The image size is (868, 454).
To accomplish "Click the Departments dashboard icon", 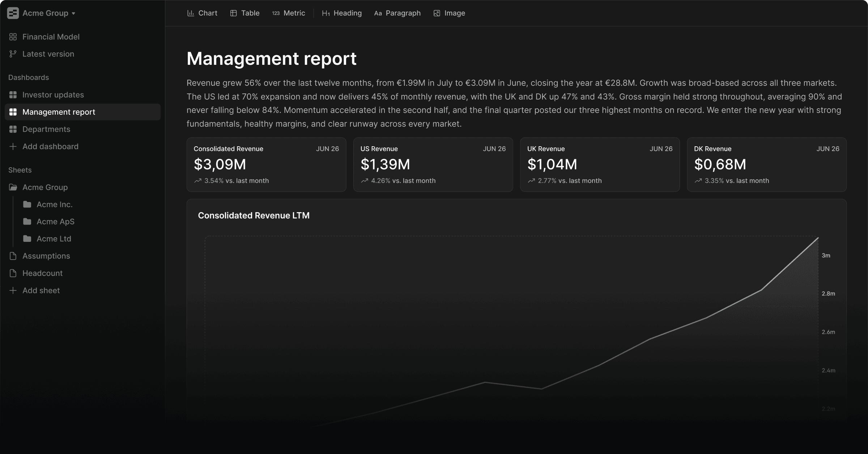I will [x=13, y=129].
